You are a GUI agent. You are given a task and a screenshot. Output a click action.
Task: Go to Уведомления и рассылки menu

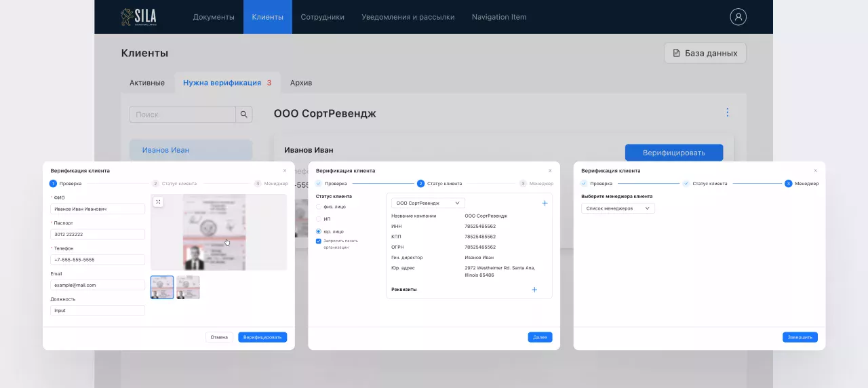coord(408,17)
